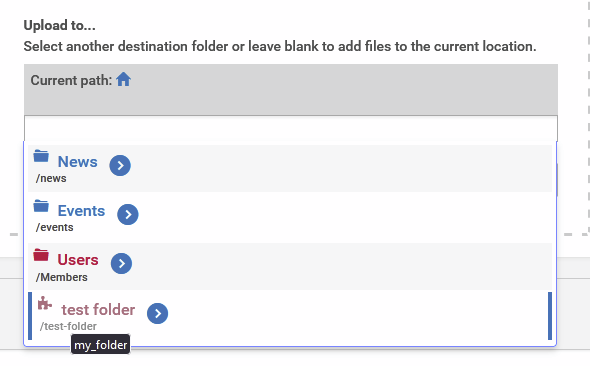590x366 pixels.
Task: Open Users subfolders via the arrow button
Action: (121, 264)
